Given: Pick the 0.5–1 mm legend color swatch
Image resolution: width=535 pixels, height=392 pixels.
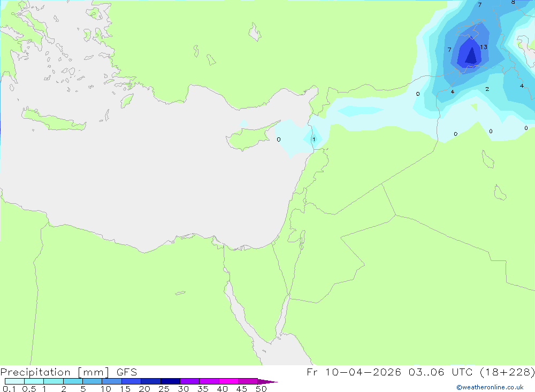Looking at the screenshot, I should [x=34, y=381].
